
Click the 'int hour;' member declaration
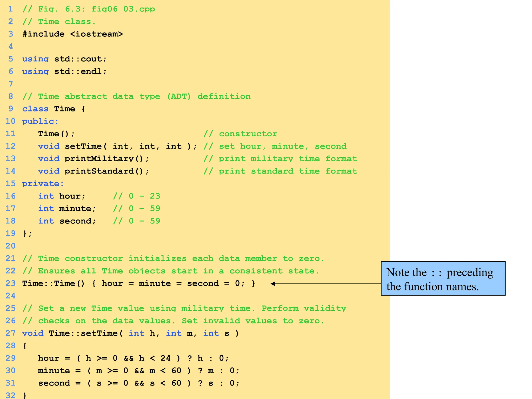tap(62, 196)
